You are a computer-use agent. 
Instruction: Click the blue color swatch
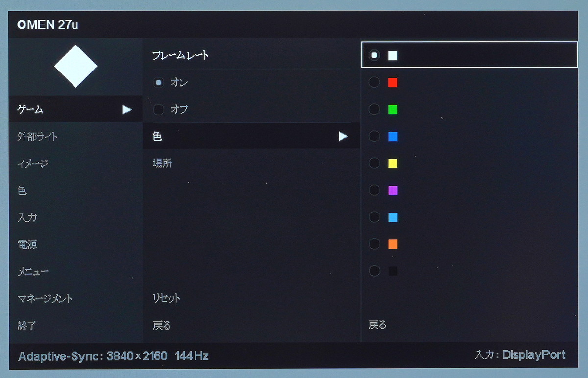pyautogui.click(x=392, y=137)
